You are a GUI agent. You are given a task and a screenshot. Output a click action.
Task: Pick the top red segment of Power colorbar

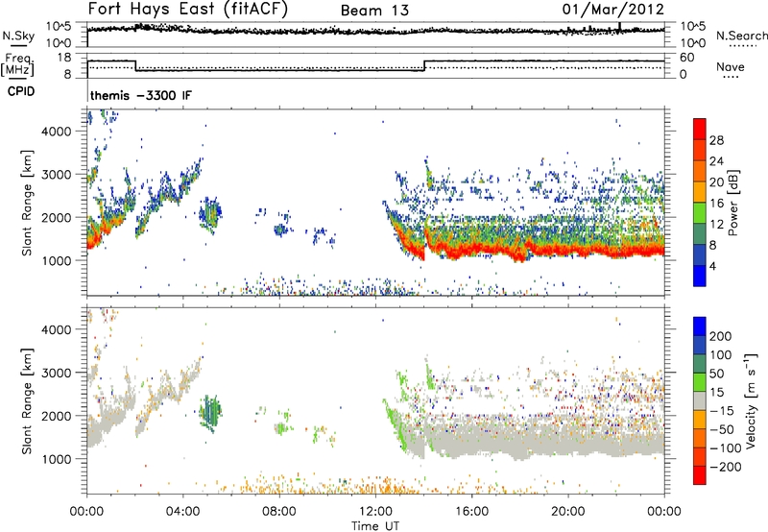coord(700,129)
